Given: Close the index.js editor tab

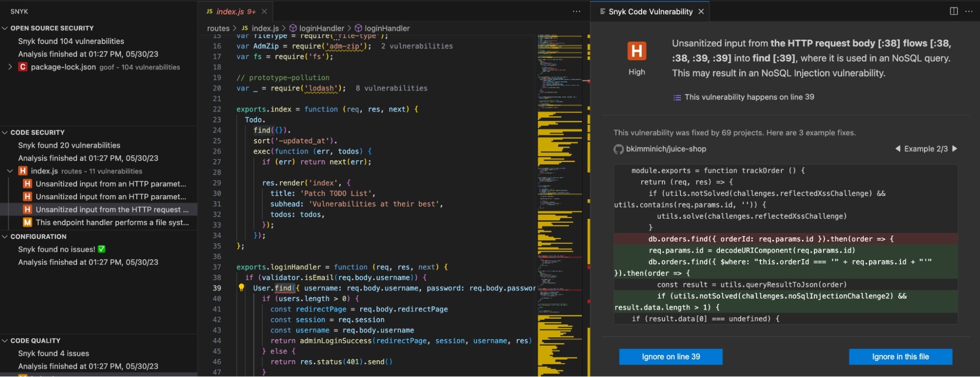Looking at the screenshot, I should (264, 11).
